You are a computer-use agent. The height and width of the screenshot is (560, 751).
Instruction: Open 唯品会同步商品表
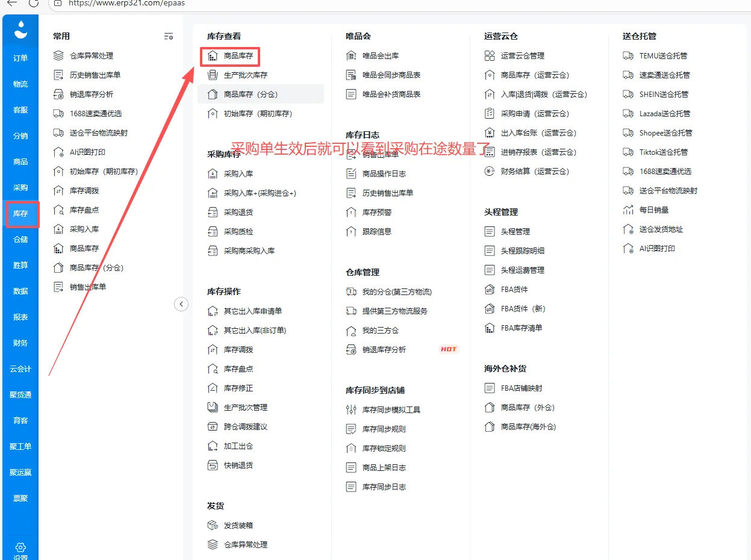(x=391, y=75)
